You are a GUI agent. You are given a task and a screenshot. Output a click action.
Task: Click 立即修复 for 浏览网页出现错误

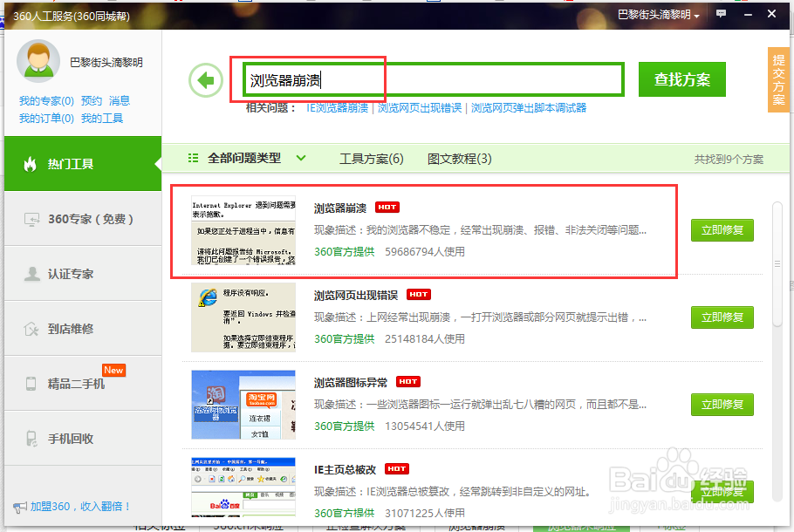point(722,317)
